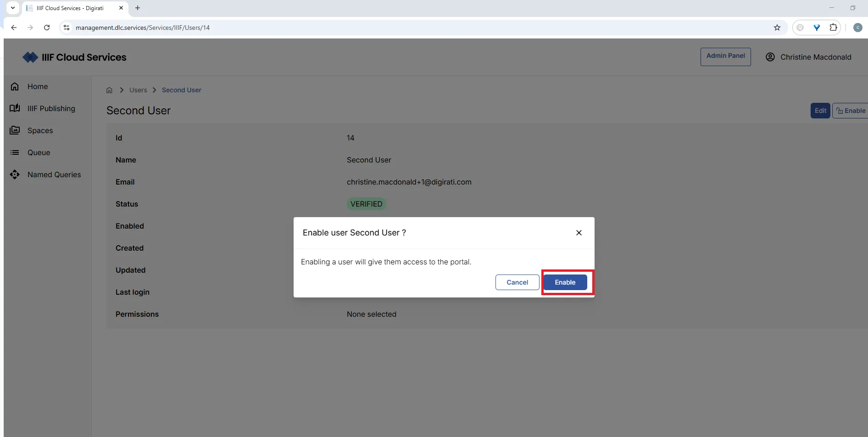868x437 pixels.
Task: Open the Queue list in sidebar
Action: [x=39, y=152]
